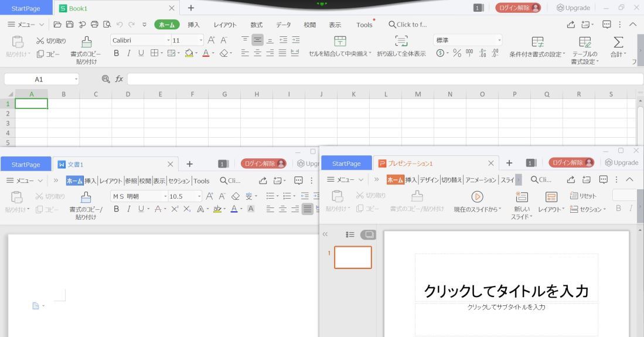Open the 標準 number format dropdown
The height and width of the screenshot is (337, 644).
[499, 40]
